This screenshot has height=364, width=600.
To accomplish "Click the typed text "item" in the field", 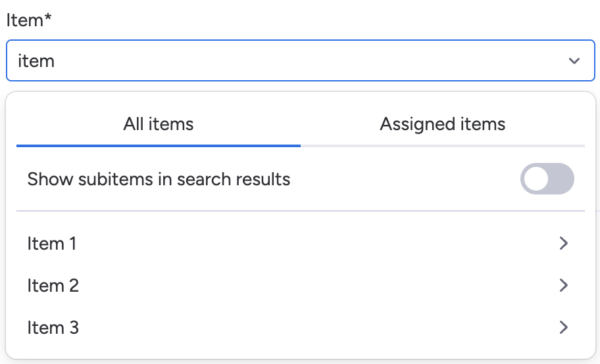I will 36,61.
